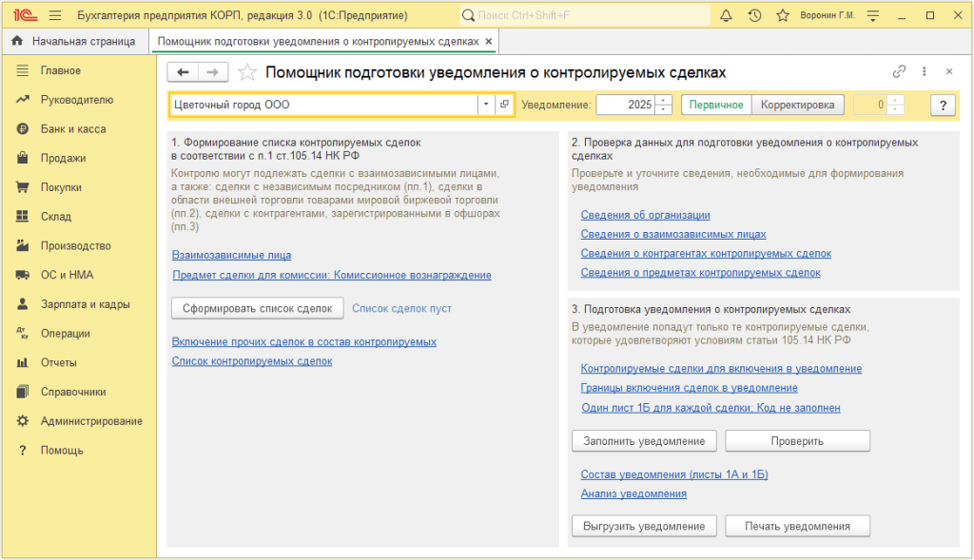
Task: Open favorites star in title bar
Action: click(x=783, y=15)
